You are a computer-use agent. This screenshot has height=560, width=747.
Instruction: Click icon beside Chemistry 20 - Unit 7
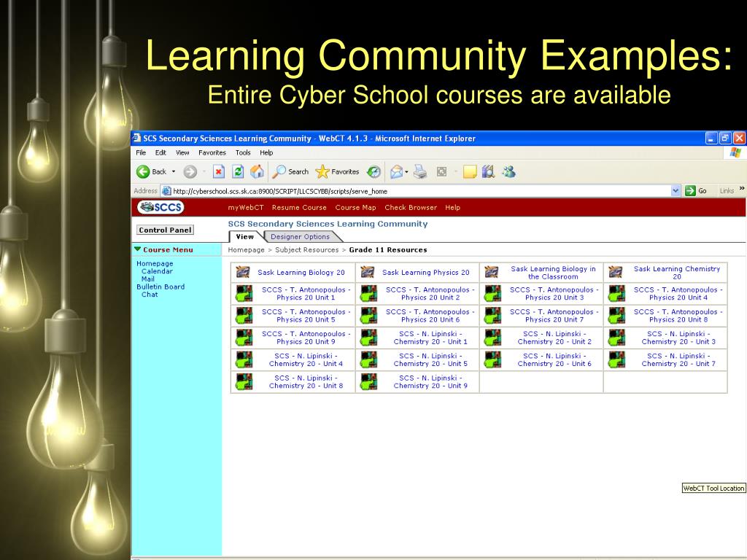pos(616,360)
